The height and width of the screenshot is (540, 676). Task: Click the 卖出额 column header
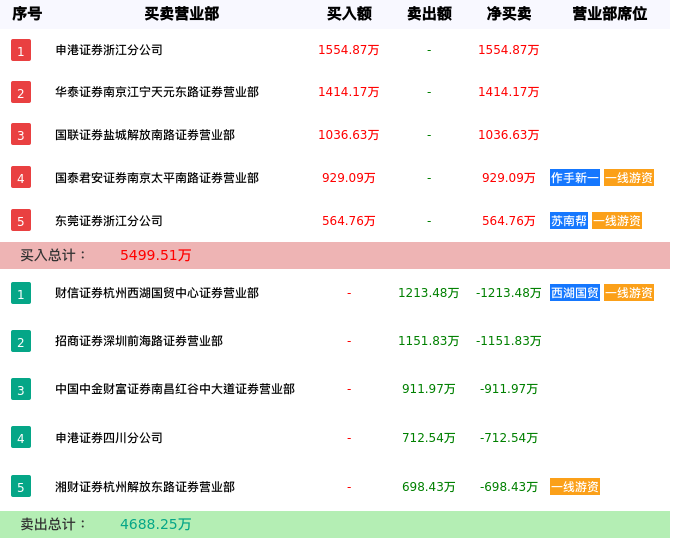(x=429, y=14)
